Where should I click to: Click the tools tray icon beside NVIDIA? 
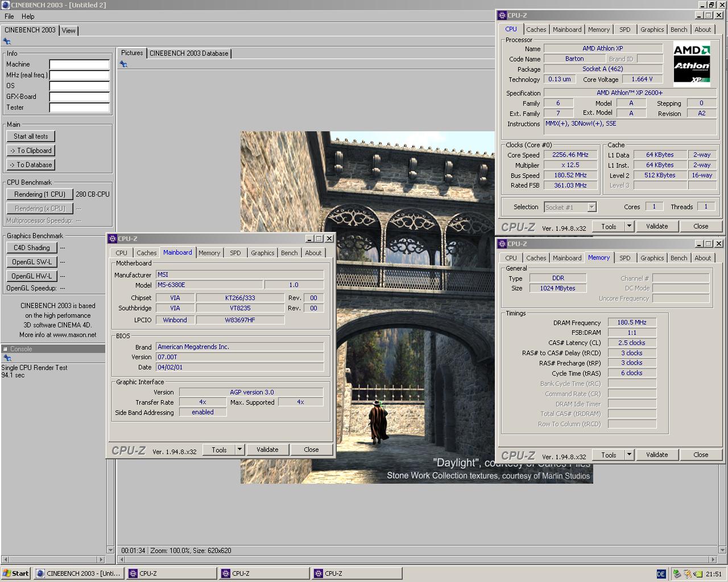point(688,574)
